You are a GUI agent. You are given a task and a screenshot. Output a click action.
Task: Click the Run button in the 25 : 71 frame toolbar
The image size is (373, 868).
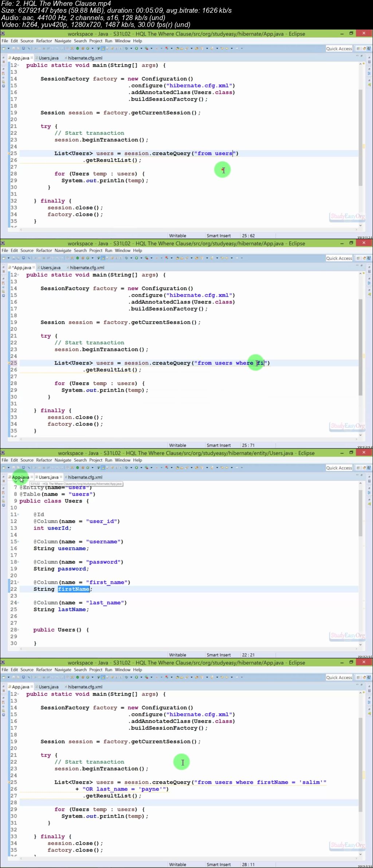(x=136, y=258)
